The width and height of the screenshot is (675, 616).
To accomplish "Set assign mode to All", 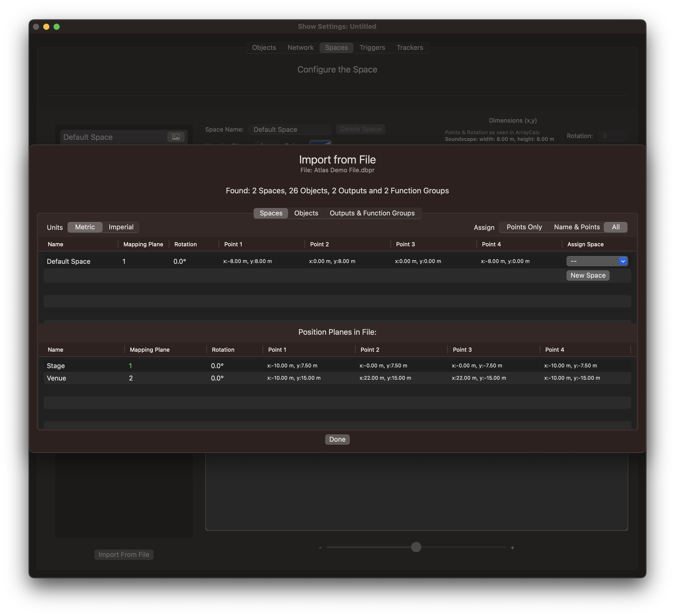I will (x=615, y=227).
